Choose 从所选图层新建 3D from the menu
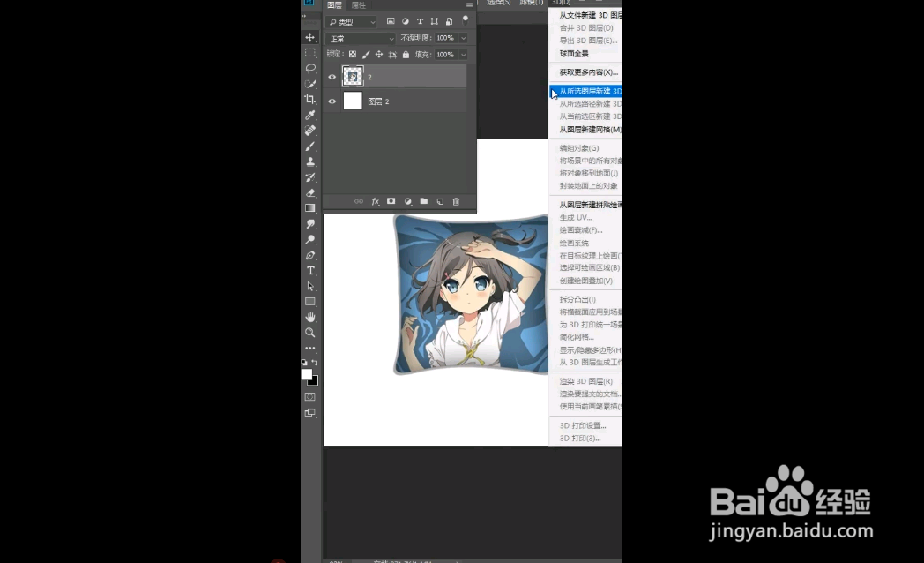 pyautogui.click(x=585, y=91)
